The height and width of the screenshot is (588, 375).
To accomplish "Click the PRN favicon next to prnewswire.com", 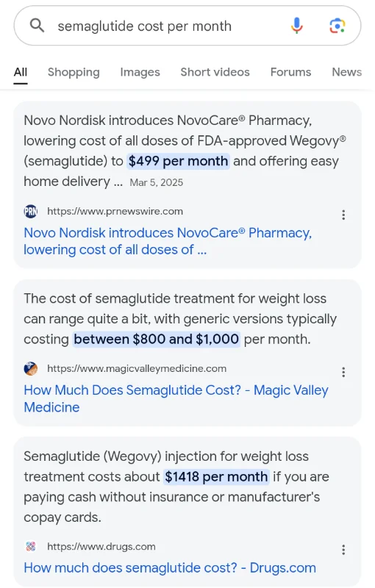I will tap(31, 212).
